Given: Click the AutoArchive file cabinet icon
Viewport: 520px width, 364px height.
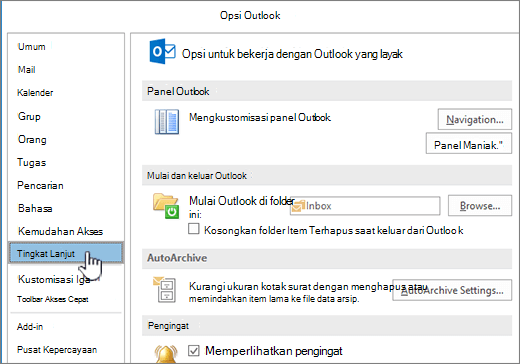Looking at the screenshot, I should (164, 289).
